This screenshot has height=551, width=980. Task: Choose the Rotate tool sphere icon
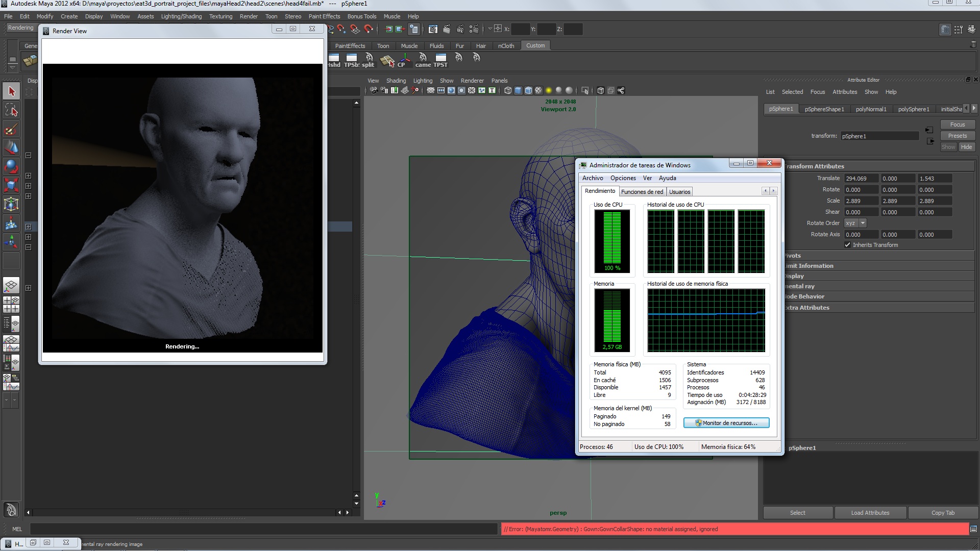11,166
